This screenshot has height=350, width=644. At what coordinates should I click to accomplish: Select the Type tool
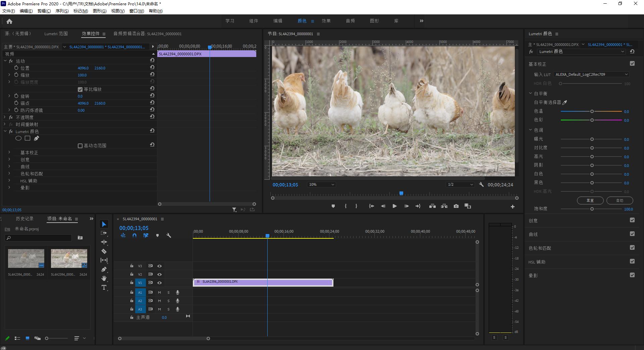[104, 287]
